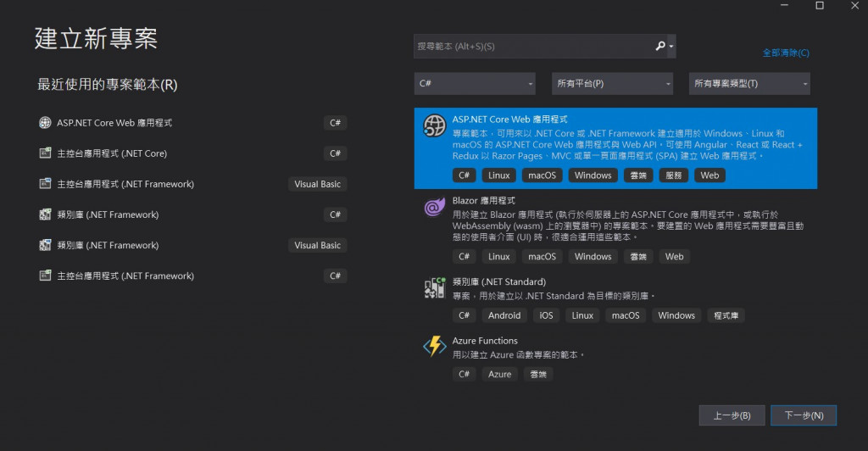Click the Azure Functions lightning icon
Image resolution: width=868 pixels, height=451 pixels.
[x=435, y=347]
